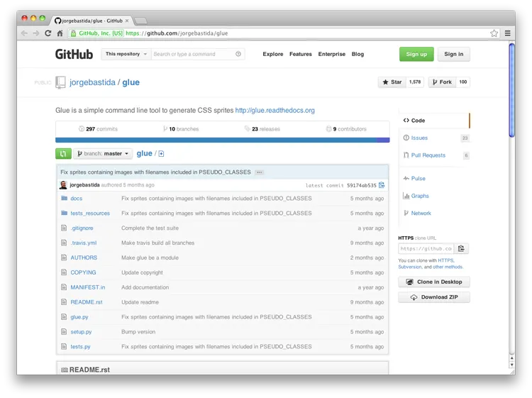The height and width of the screenshot is (398, 532).
Task: Click the page vertical scrollbar thumb
Action: point(511,90)
